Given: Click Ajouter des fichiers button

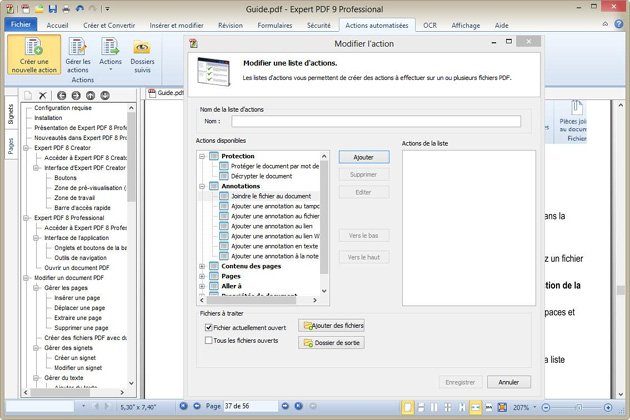Looking at the screenshot, I should [x=331, y=326].
